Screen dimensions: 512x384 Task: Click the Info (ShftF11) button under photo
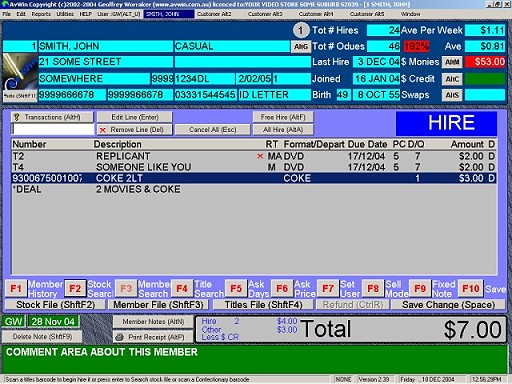pyautogui.click(x=20, y=96)
